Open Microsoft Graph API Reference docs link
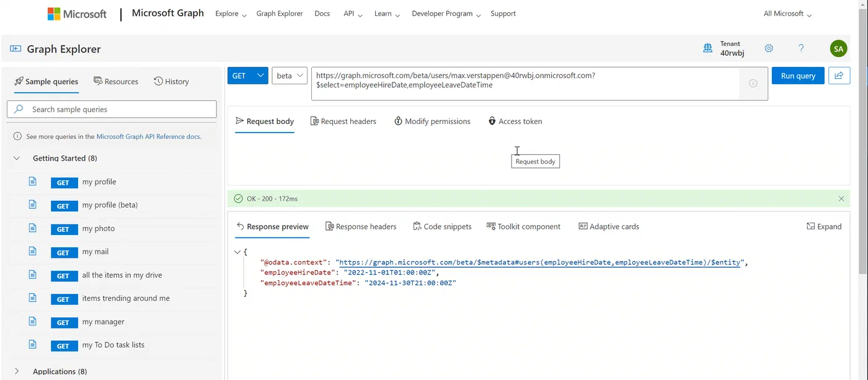 tap(149, 136)
